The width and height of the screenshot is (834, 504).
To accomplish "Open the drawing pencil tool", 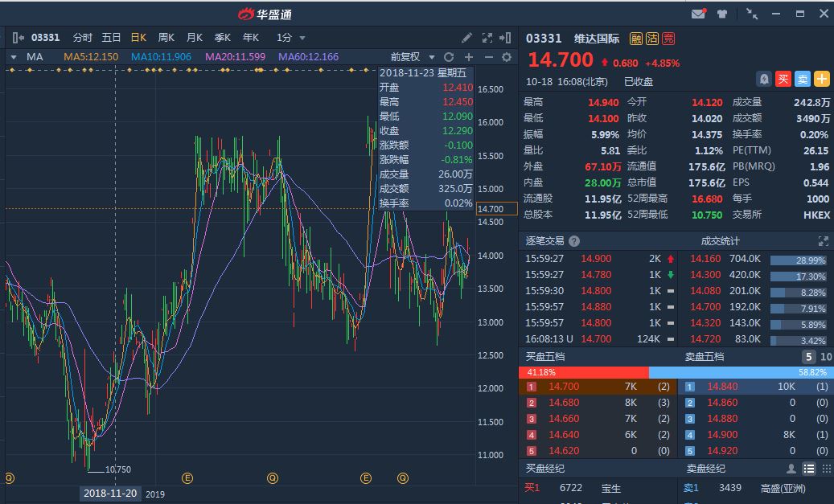I will (467, 38).
